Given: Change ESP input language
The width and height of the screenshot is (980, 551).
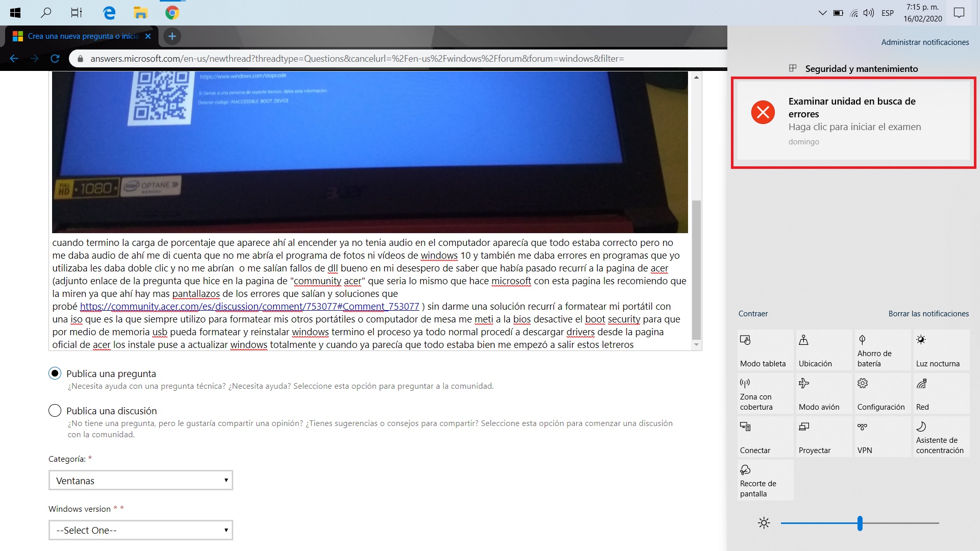Looking at the screenshot, I should tap(888, 13).
